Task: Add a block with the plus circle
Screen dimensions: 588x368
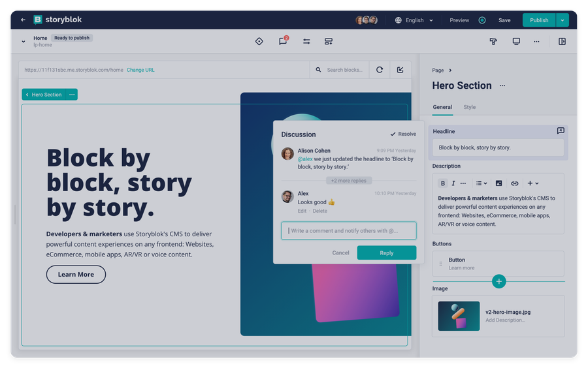Action: (x=498, y=281)
